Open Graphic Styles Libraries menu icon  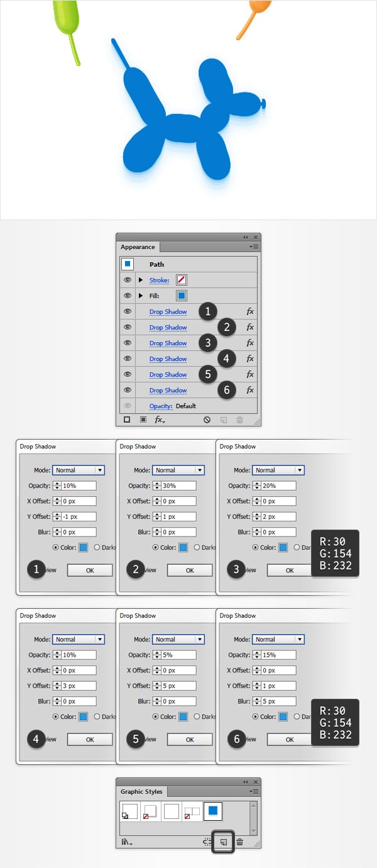[x=127, y=842]
